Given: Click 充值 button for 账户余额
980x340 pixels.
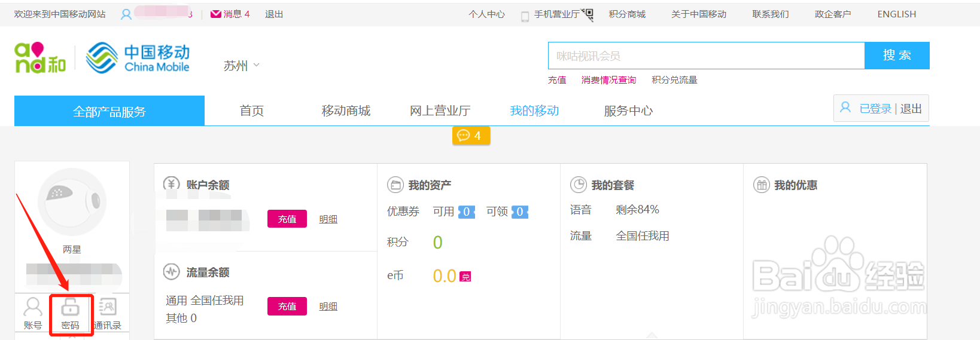Looking at the screenshot, I should pyautogui.click(x=287, y=219).
